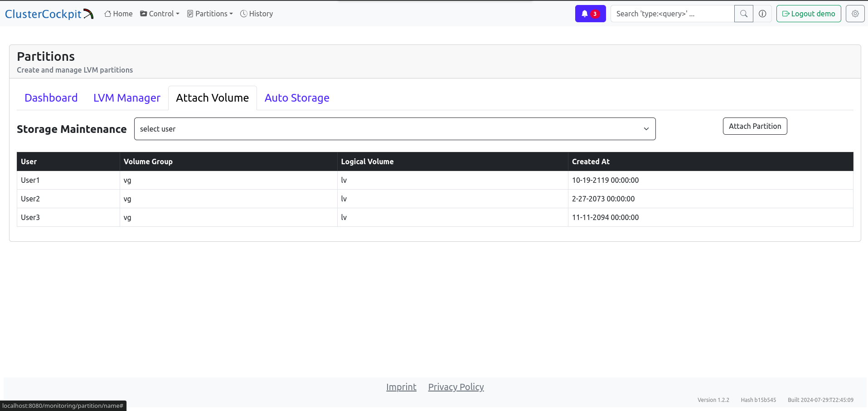
Task: Open settings via gear icon
Action: [x=855, y=14]
